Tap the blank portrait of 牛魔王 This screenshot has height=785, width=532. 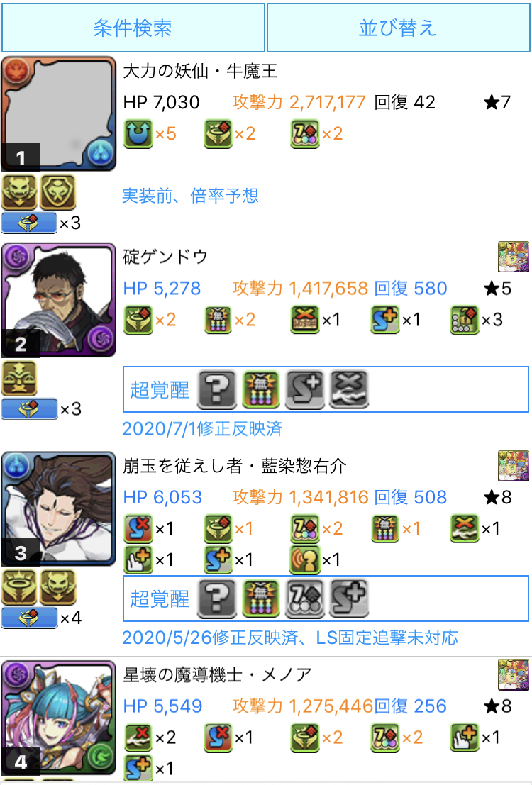59,114
